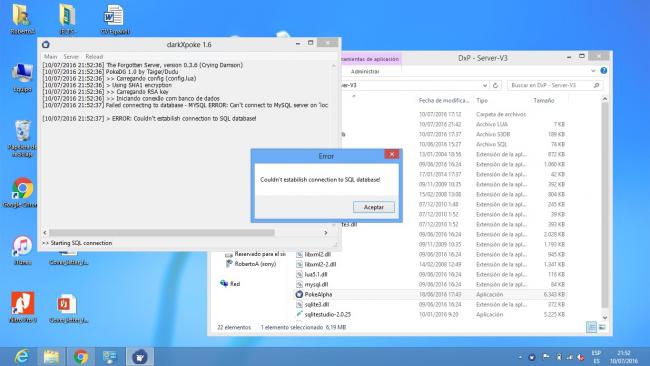Open the Server menu in darkXpoke

(x=71, y=56)
